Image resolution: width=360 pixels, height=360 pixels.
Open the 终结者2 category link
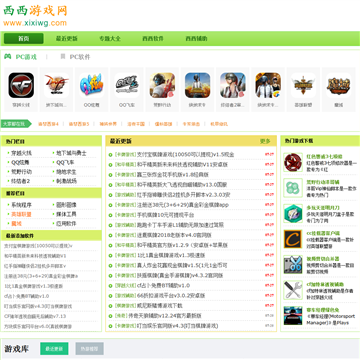pos(21,181)
